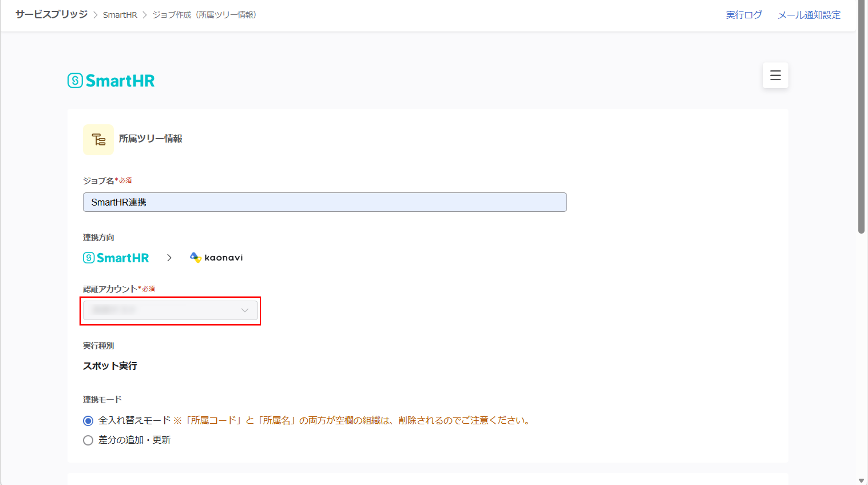Click the 実行種別 label
Screen dimensions: 868x485
pyautogui.click(x=98, y=346)
